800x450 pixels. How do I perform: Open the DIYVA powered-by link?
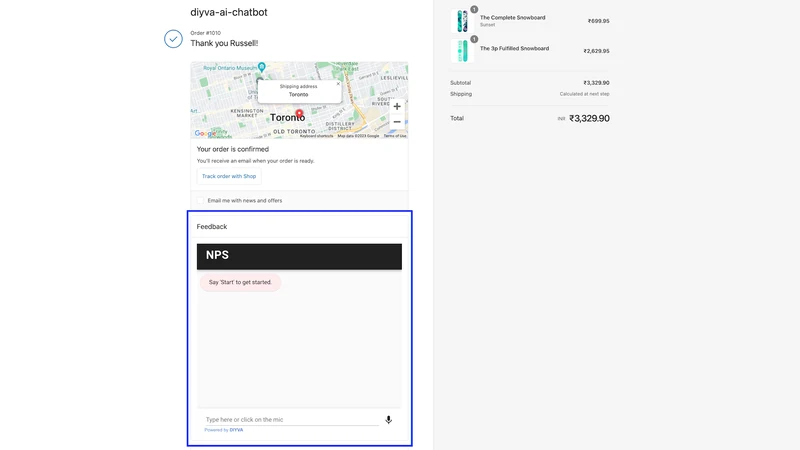236,430
